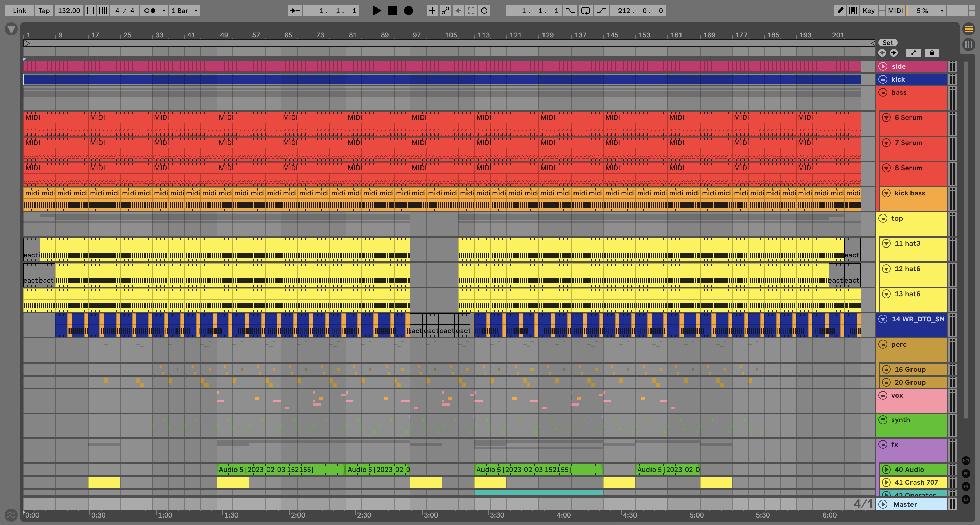Collapse the bass group track
Image resolution: width=980 pixels, height=525 pixels.
(883, 92)
